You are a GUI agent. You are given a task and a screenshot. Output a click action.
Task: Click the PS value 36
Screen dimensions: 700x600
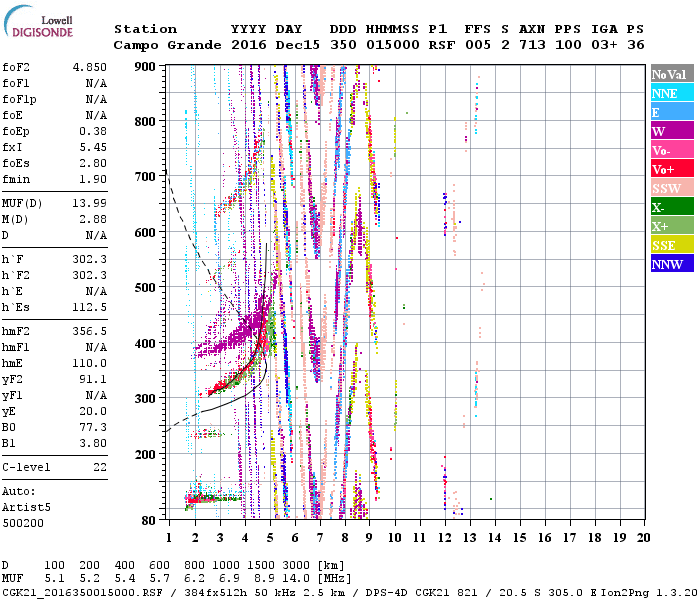636,45
